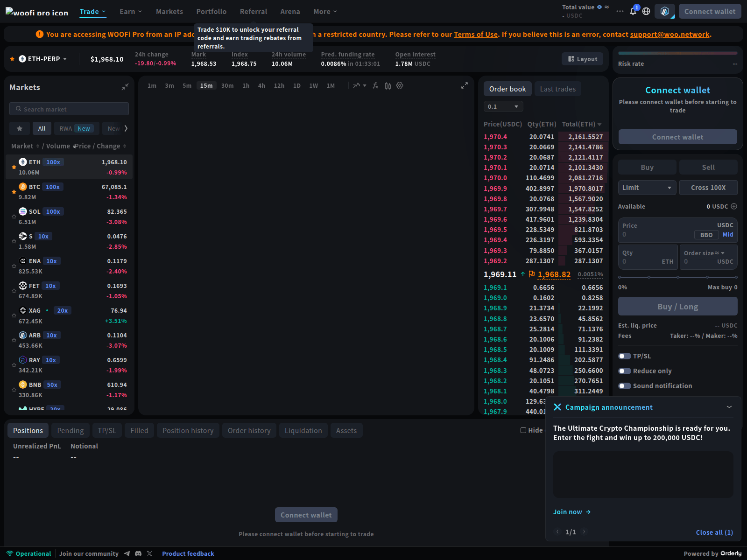
Task: Click the notification bell icon
Action: tap(633, 11)
